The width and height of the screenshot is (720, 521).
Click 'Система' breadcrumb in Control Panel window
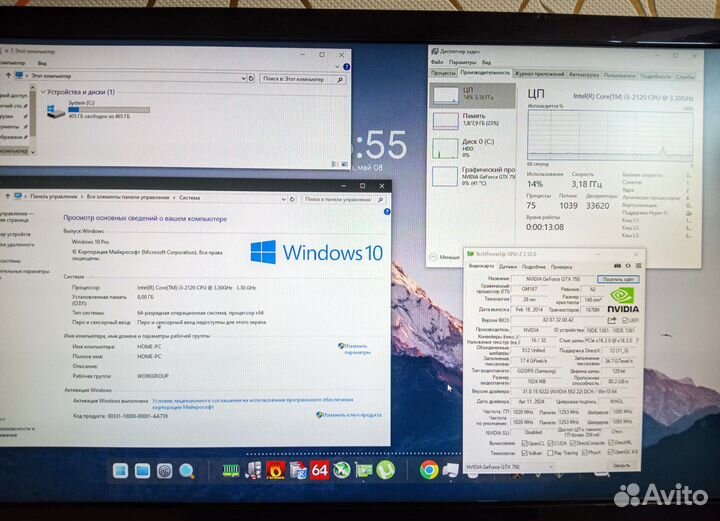pyautogui.click(x=190, y=198)
